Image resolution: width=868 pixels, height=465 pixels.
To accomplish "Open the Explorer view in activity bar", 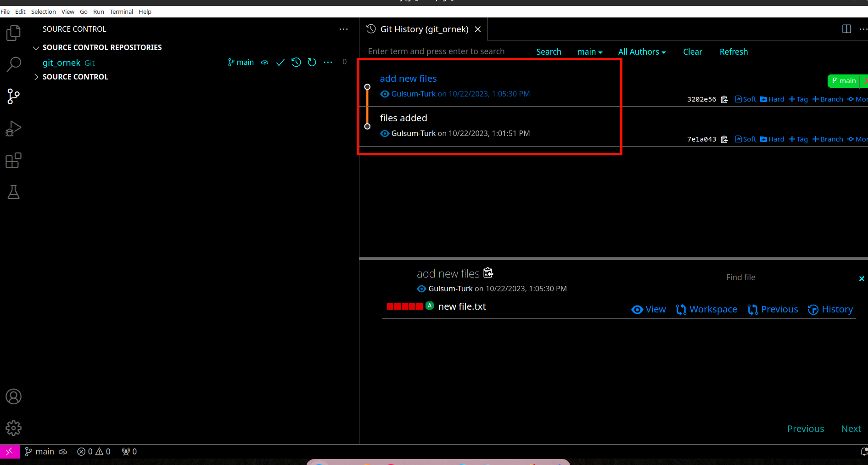I will 13,33.
